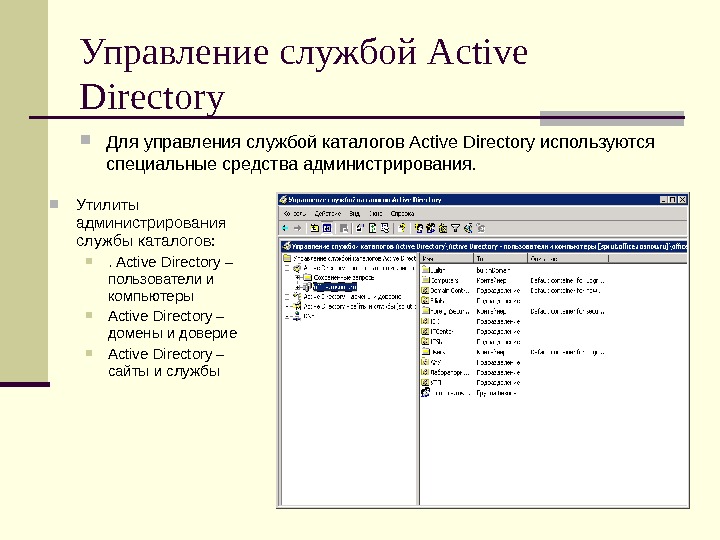Expand Active Directory сайты и службы node
Viewport: 720px width, 540px height.
pyautogui.click(x=287, y=306)
